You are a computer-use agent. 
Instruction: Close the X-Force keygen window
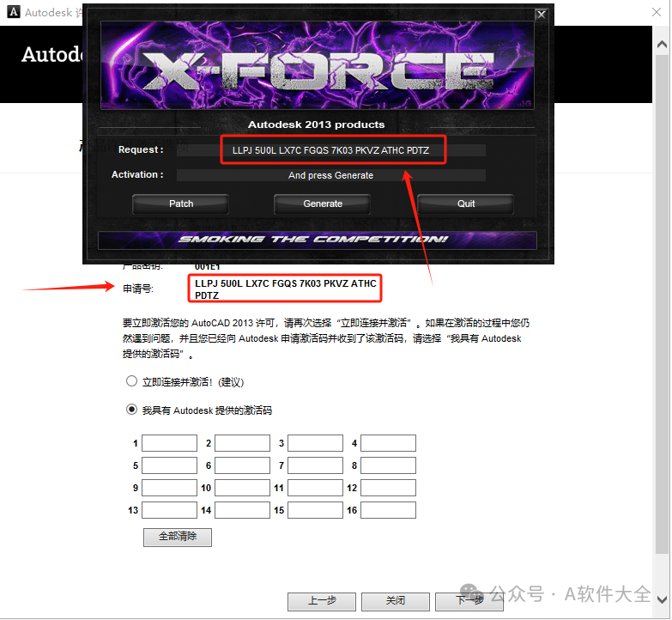click(x=542, y=15)
